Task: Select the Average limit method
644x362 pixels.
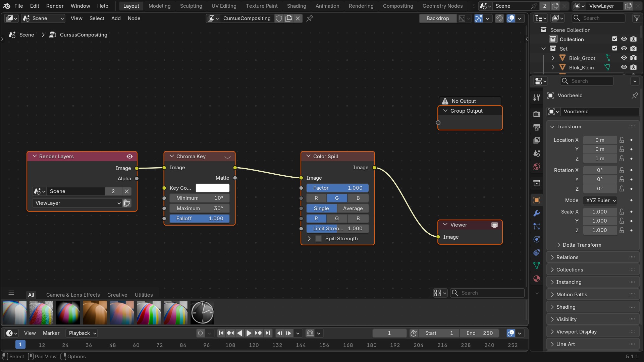Action: [x=353, y=208]
